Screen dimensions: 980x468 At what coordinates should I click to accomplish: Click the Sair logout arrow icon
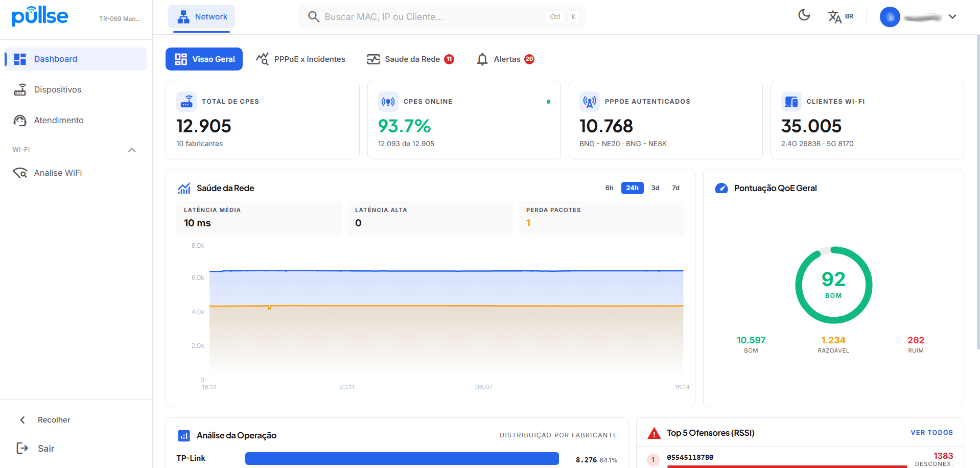click(22, 448)
